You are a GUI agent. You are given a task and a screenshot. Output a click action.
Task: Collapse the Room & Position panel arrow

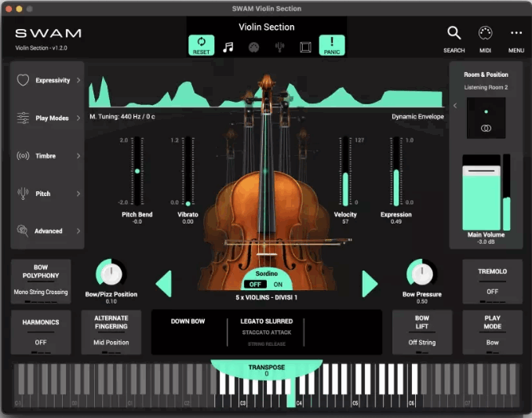coord(455,106)
